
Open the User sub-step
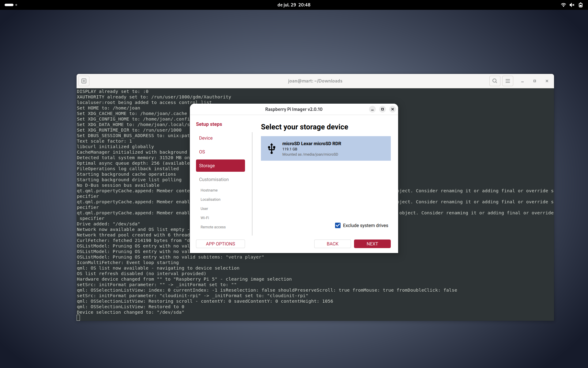point(204,209)
